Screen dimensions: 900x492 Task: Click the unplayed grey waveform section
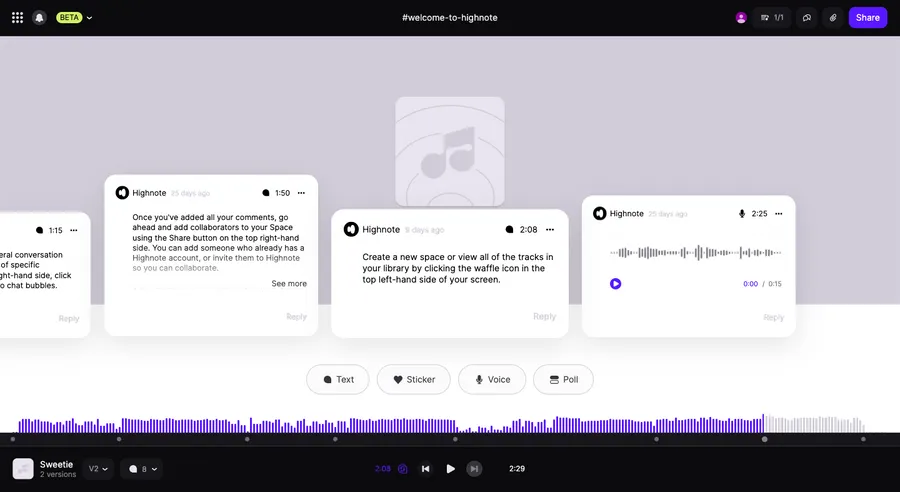pos(815,425)
